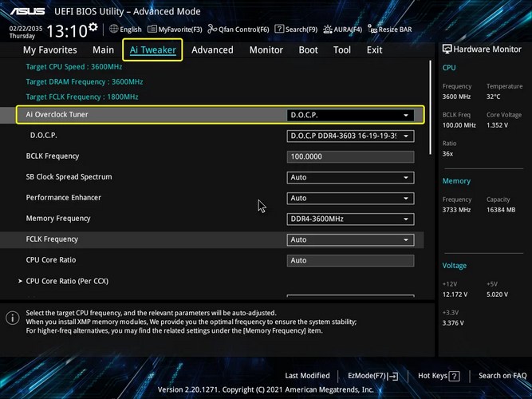Click BCLK Freq 100.00 MHz value
532x399 pixels.
click(459, 125)
